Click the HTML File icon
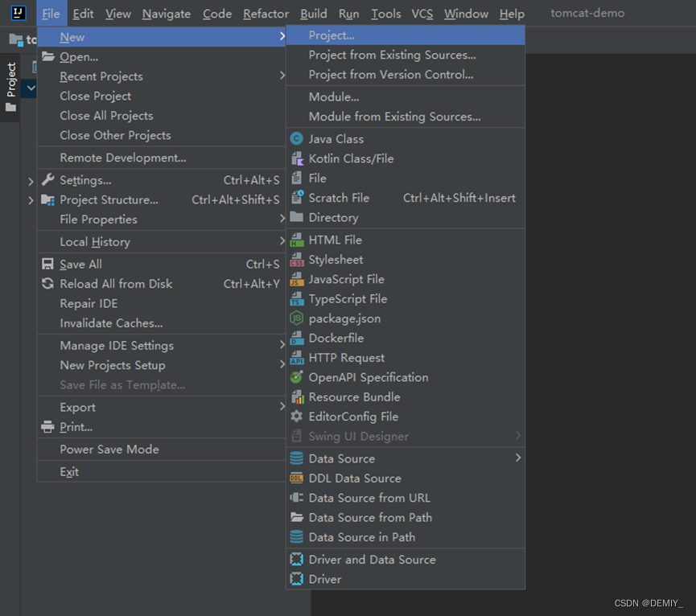Screen dimensions: 696x616 tap(297, 240)
